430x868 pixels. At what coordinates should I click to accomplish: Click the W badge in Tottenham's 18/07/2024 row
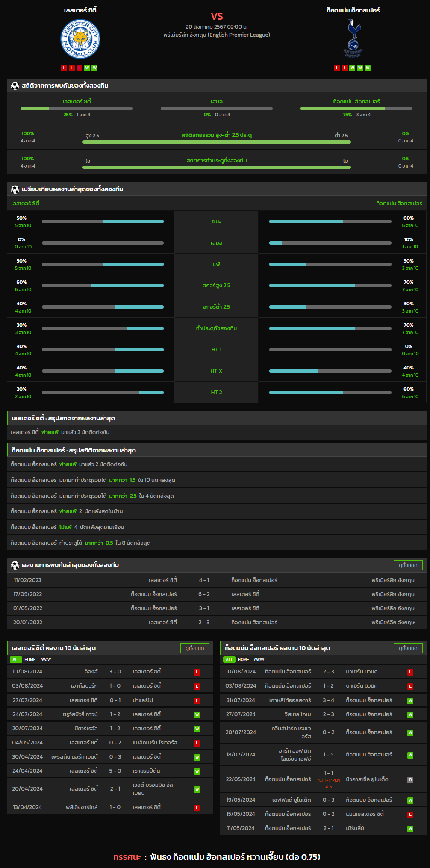tap(410, 755)
